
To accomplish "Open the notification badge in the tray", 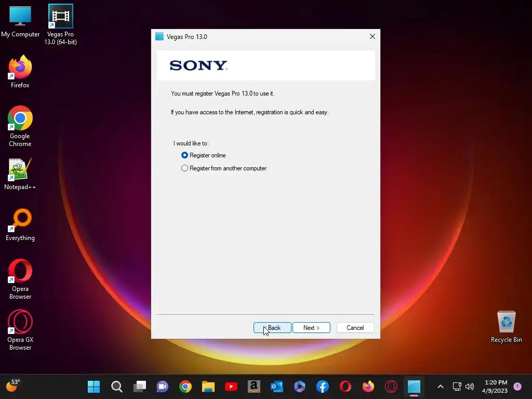I will 517,387.
